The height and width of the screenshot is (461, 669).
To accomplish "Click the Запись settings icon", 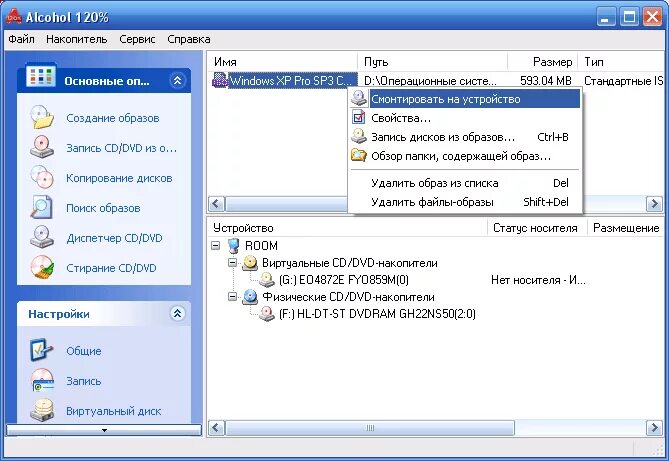I will 42,380.
